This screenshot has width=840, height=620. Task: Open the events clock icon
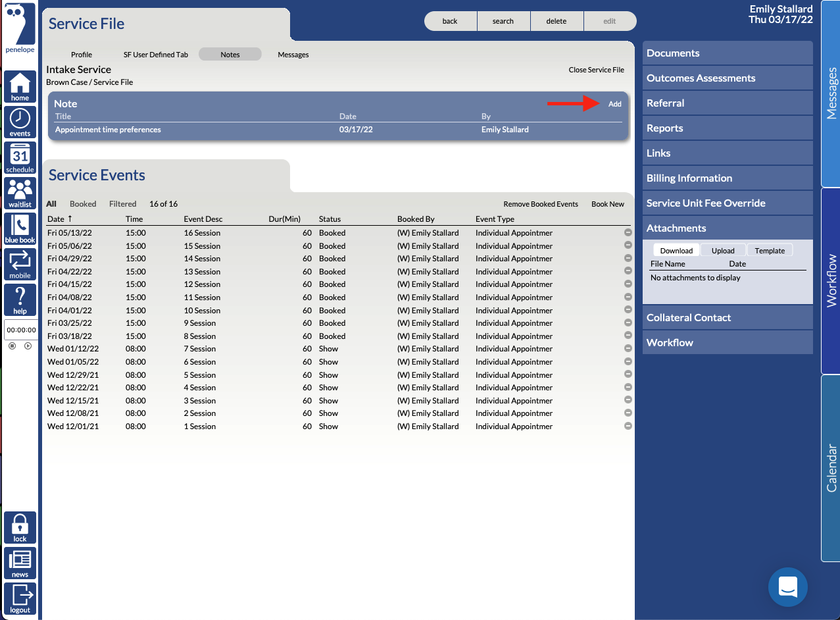tap(20, 122)
